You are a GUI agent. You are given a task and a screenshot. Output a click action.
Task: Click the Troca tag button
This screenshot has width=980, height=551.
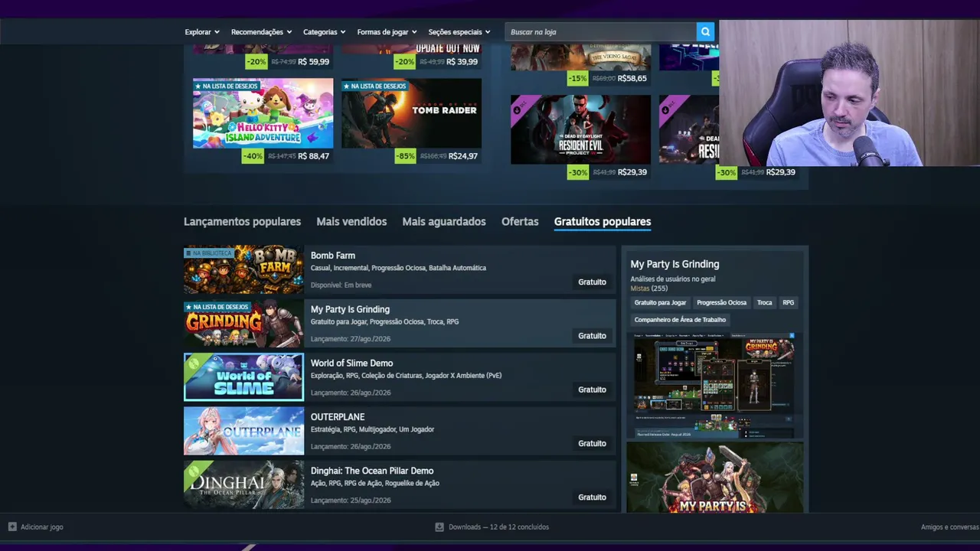tap(764, 302)
